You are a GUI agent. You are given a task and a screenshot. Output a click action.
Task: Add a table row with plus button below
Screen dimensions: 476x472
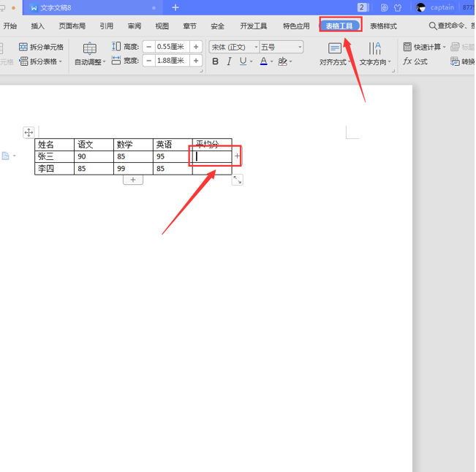pyautogui.click(x=132, y=180)
